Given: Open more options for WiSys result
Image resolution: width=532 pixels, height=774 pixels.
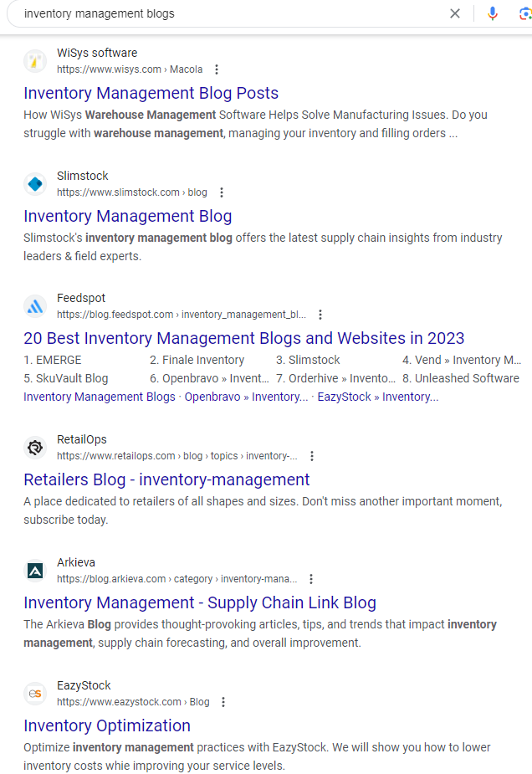Looking at the screenshot, I should (x=216, y=69).
